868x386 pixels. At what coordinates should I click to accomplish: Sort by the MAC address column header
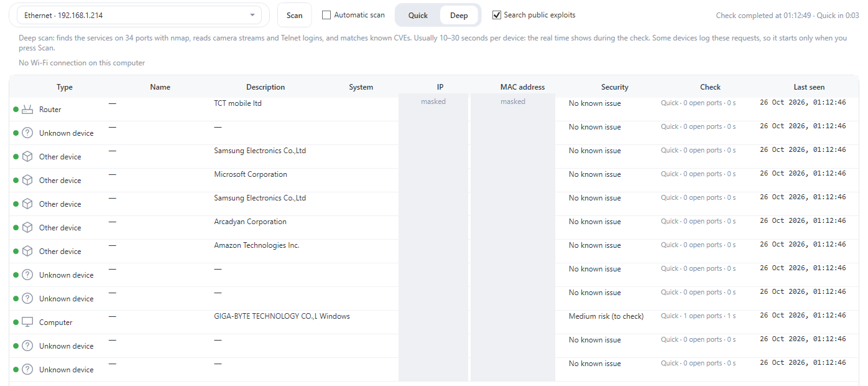(522, 87)
